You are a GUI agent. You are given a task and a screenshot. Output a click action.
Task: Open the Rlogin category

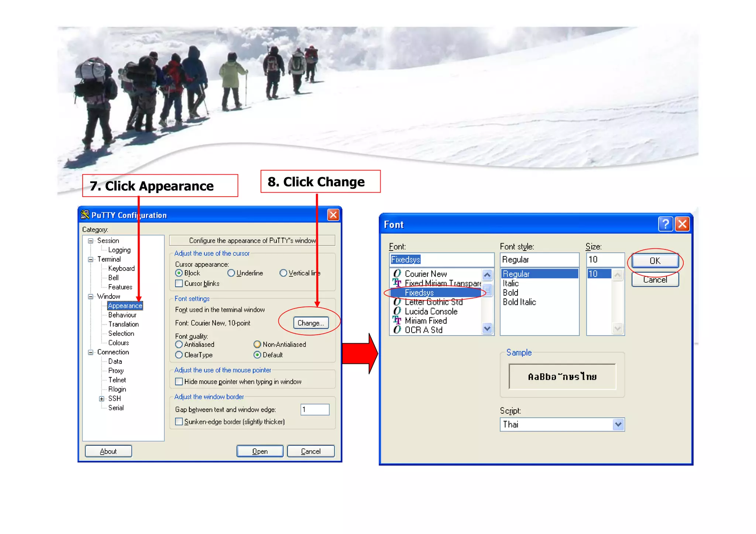click(x=117, y=389)
